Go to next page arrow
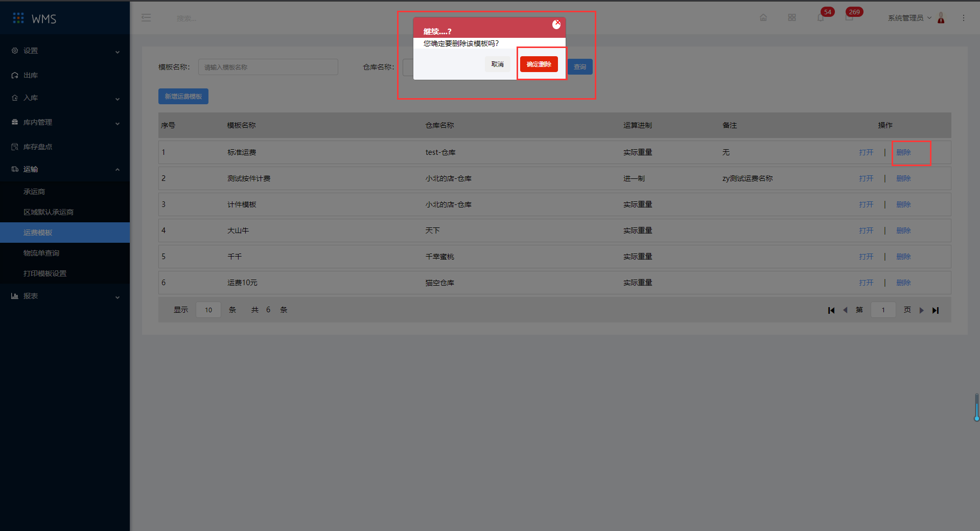Viewport: 980px width, 531px height. [x=921, y=310]
